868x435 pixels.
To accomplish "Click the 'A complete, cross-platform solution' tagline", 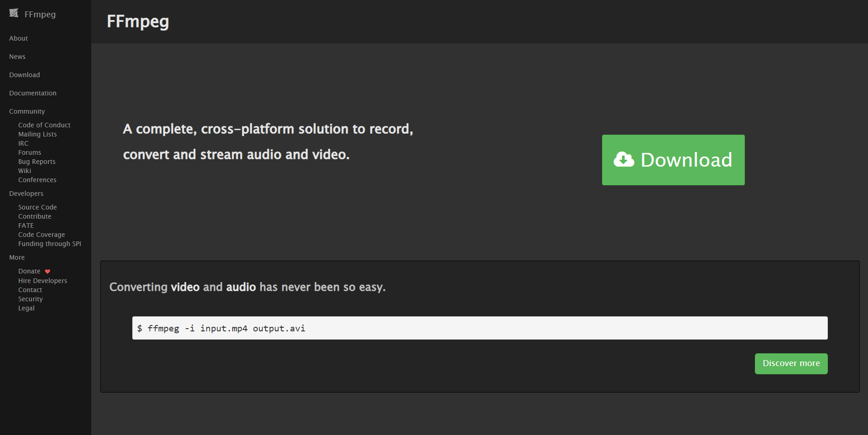I will point(268,142).
